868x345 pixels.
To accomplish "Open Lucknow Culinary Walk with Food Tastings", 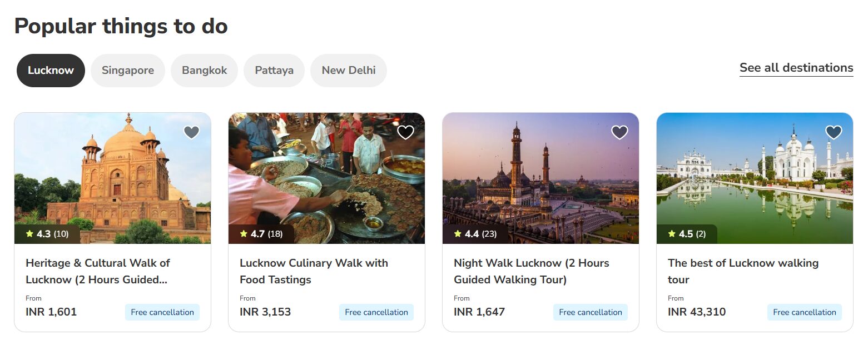I will [x=314, y=271].
